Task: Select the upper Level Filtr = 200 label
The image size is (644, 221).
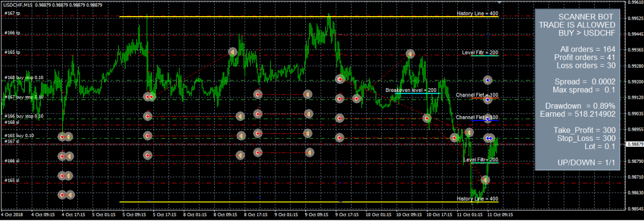Action: (x=480, y=53)
